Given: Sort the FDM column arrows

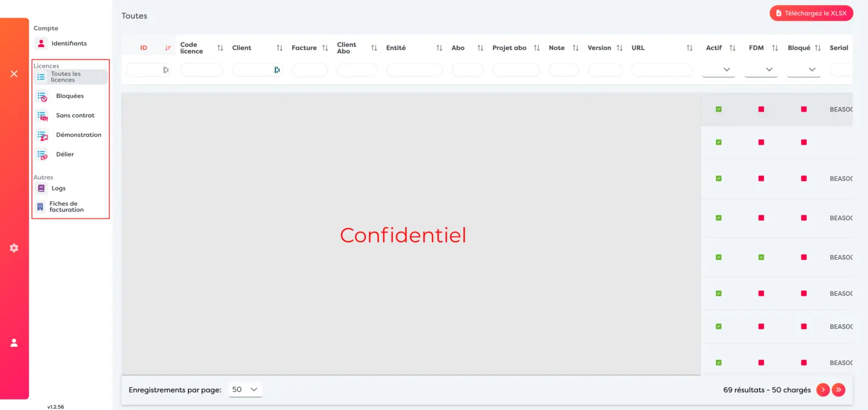Looking at the screenshot, I should pyautogui.click(x=775, y=48).
